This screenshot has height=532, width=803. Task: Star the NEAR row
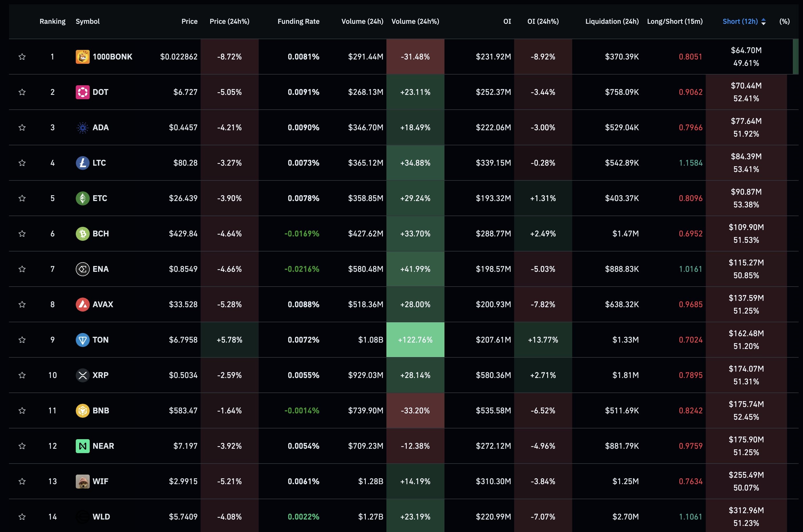coord(22,446)
